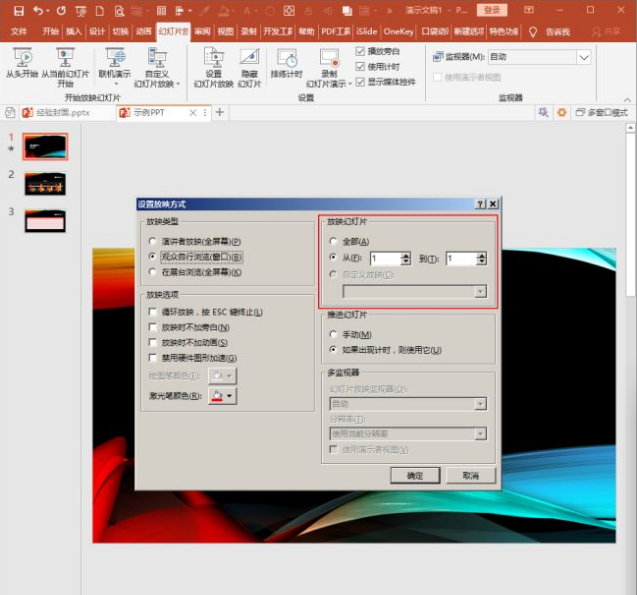The height and width of the screenshot is (595, 637).
Task: Open the 监视器 dropdown in ribbon
Action: (x=584, y=57)
